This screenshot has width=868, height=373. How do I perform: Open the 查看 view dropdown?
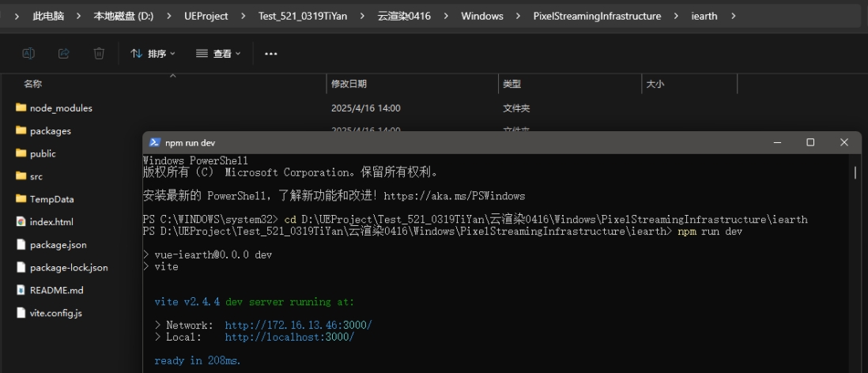tap(219, 54)
